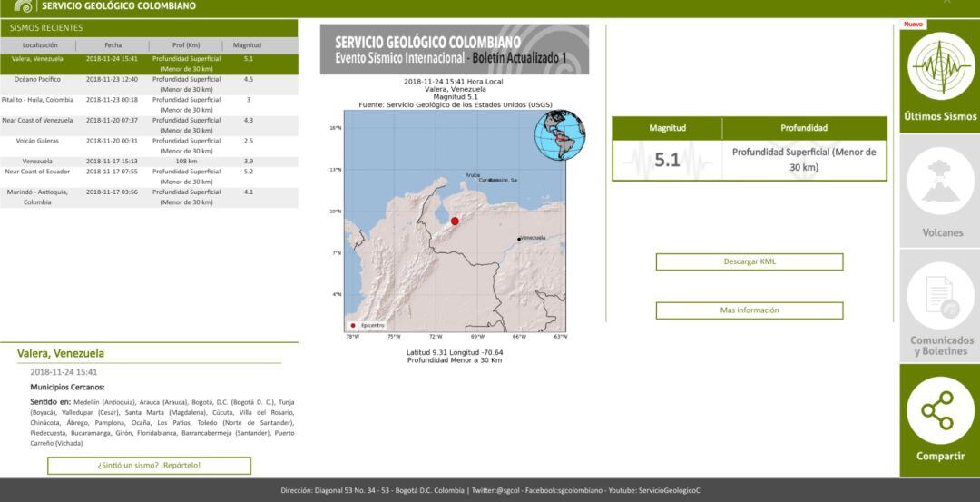This screenshot has height=502, width=980.
Task: Click the ¿Sintió un sismo? ¡Repórtelo! button
Action: pyautogui.click(x=149, y=466)
